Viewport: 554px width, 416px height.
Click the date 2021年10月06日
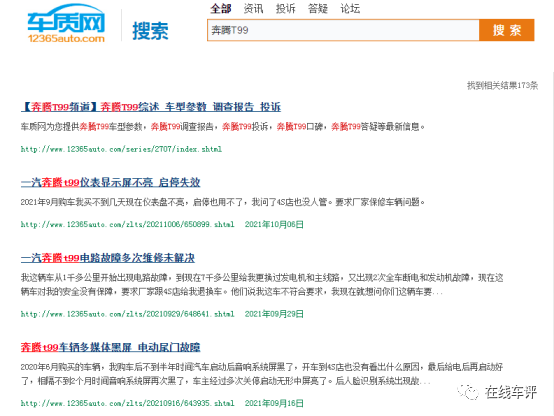tap(274, 224)
